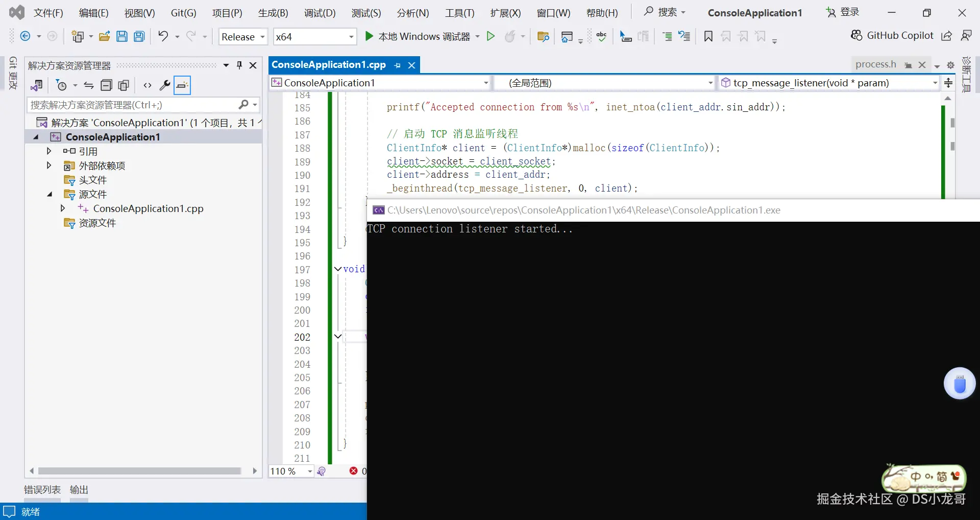
Task: Open the Solution Explorer window options dropdown
Action: pyautogui.click(x=226, y=65)
